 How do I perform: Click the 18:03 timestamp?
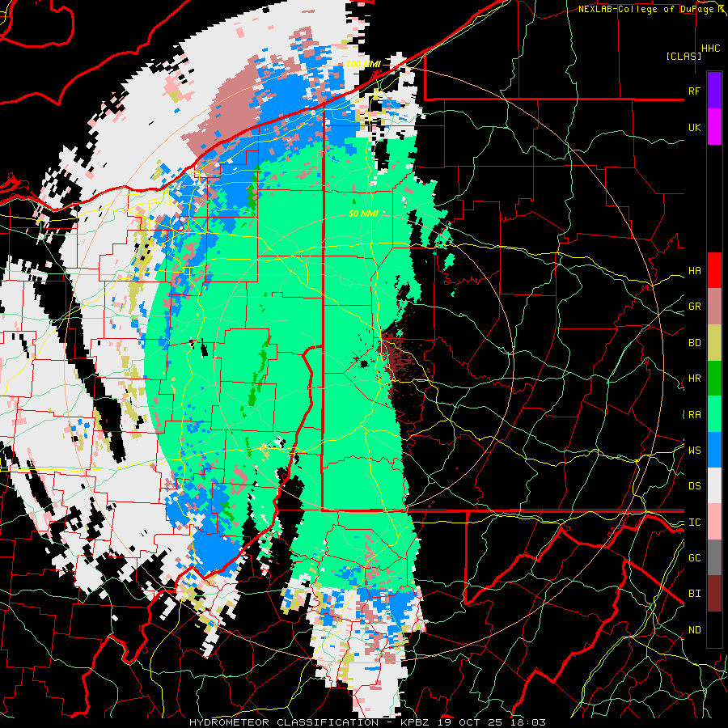529,722
